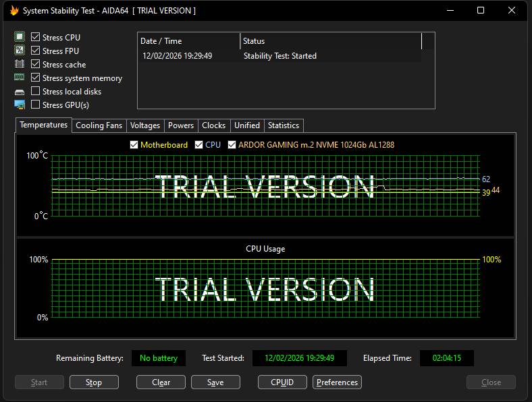
Task: Click the AIDA64 flame icon in title bar
Action: pyautogui.click(x=14, y=11)
